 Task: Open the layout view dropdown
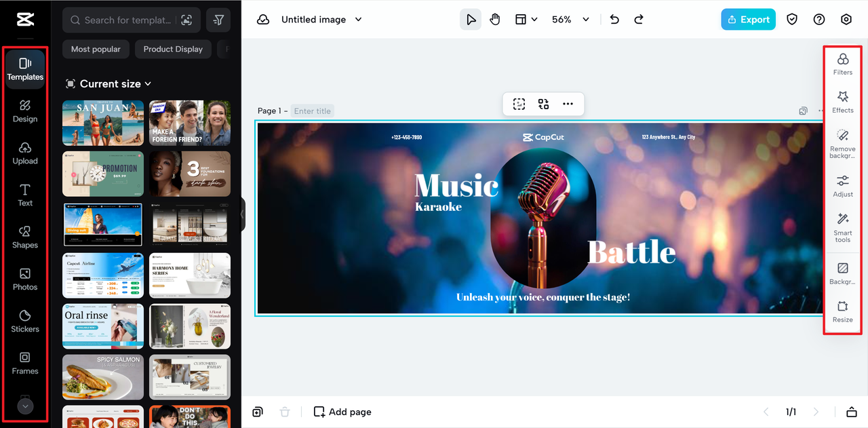click(526, 20)
